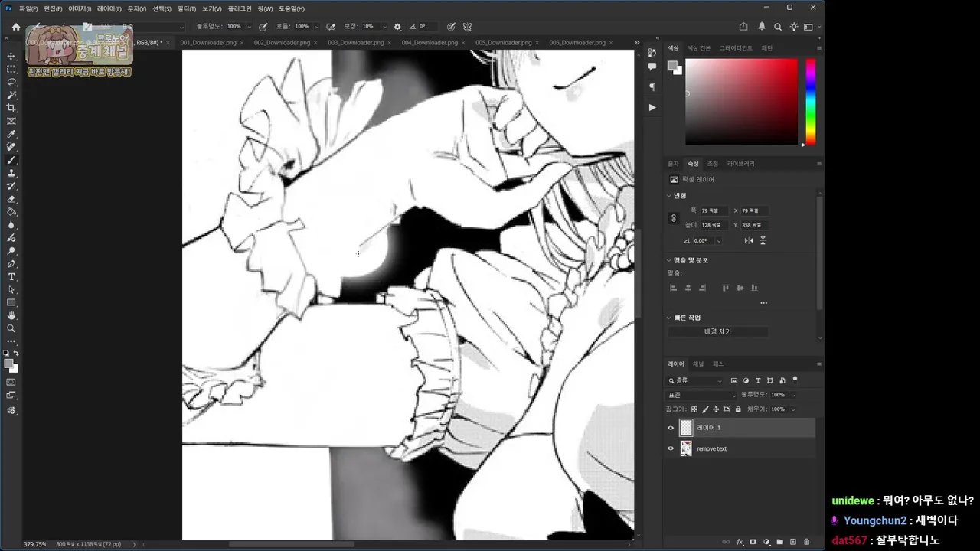Select the Type tool
The image size is (980, 551).
(x=11, y=276)
